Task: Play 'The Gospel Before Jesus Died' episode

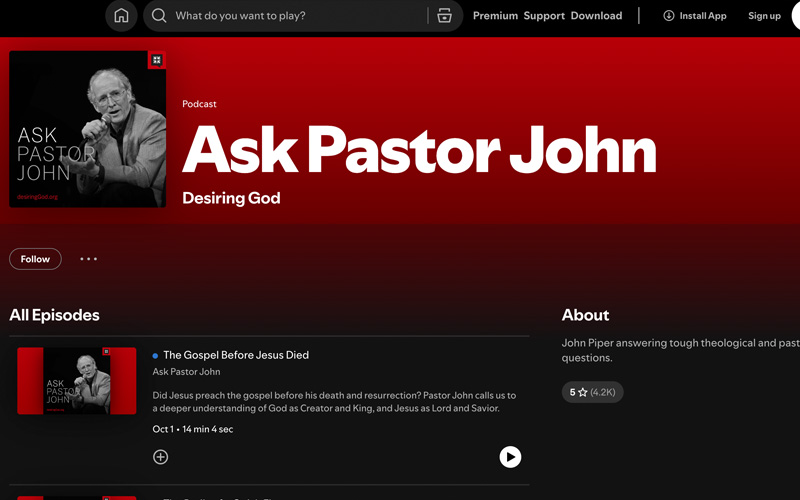Action: [x=510, y=457]
